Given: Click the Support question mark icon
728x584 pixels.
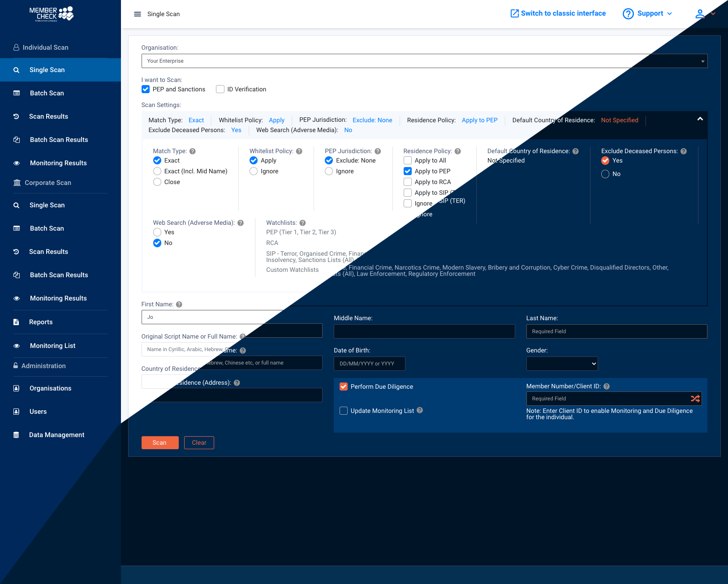Looking at the screenshot, I should tap(628, 14).
